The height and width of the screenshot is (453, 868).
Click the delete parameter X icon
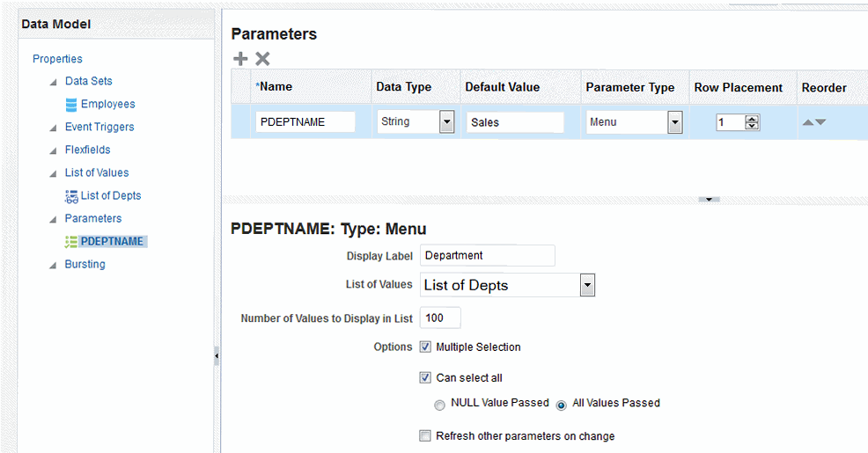262,59
